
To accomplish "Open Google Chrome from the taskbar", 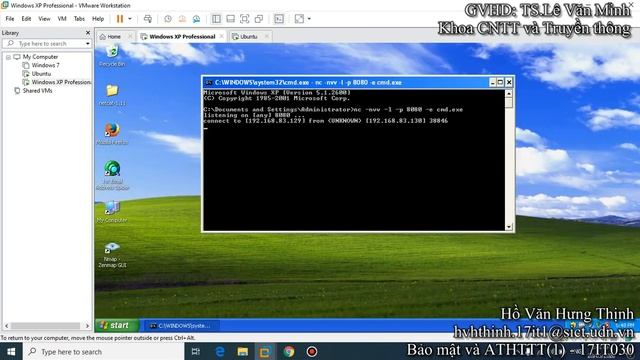I will tap(289, 351).
